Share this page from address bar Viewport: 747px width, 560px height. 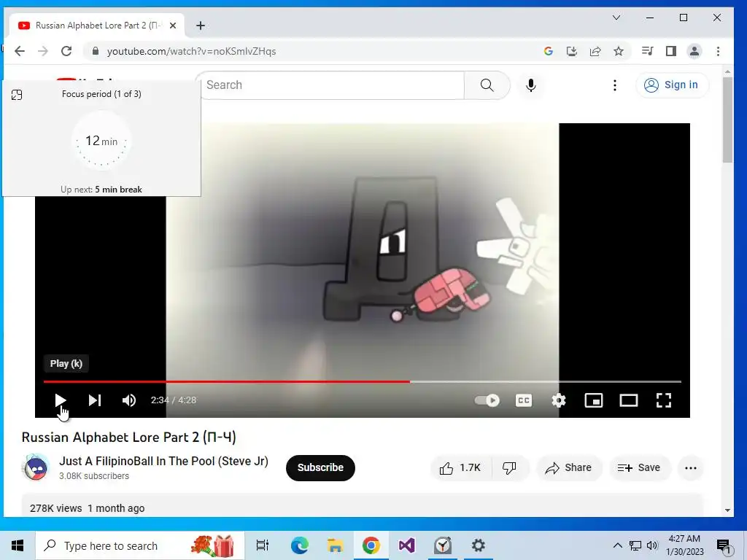point(595,51)
